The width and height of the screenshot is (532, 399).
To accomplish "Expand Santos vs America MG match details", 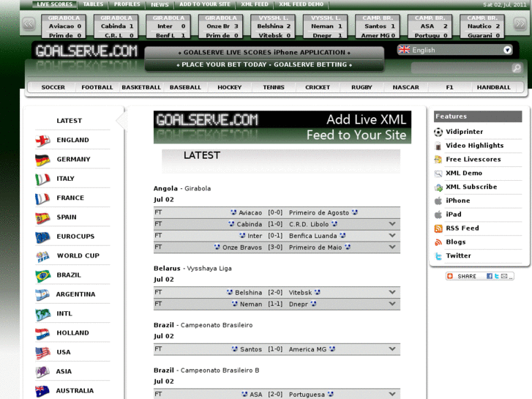I will pos(392,349).
